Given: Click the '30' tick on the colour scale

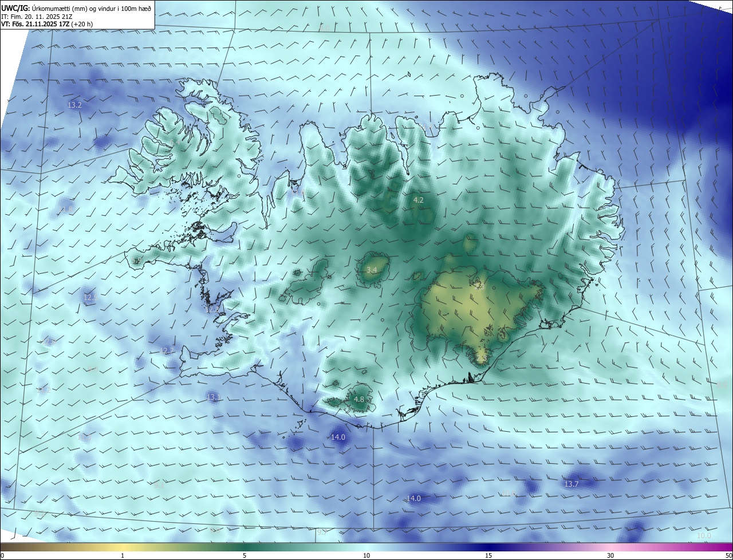Looking at the screenshot, I should point(610,555).
